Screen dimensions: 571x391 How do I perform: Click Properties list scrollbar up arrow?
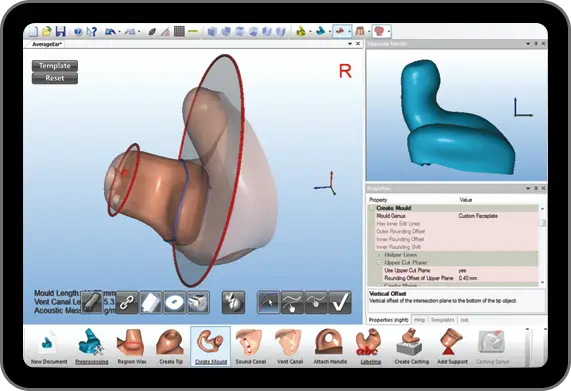coord(543,209)
